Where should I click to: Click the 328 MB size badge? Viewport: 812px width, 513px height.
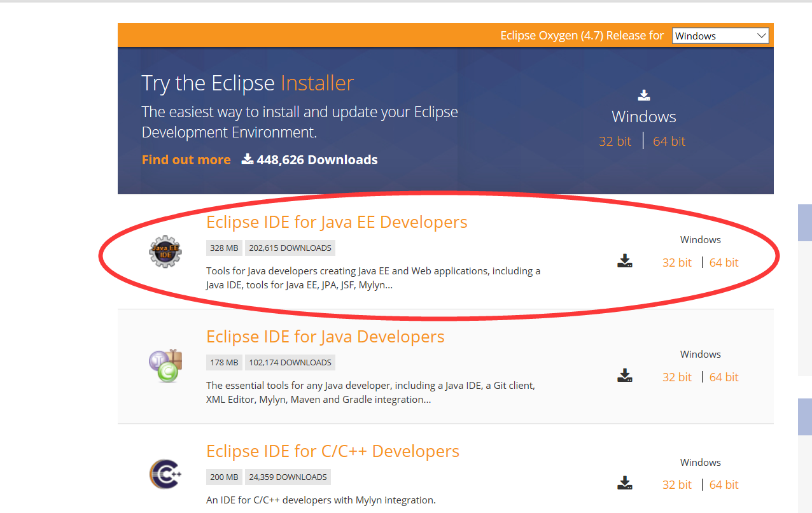click(x=224, y=248)
